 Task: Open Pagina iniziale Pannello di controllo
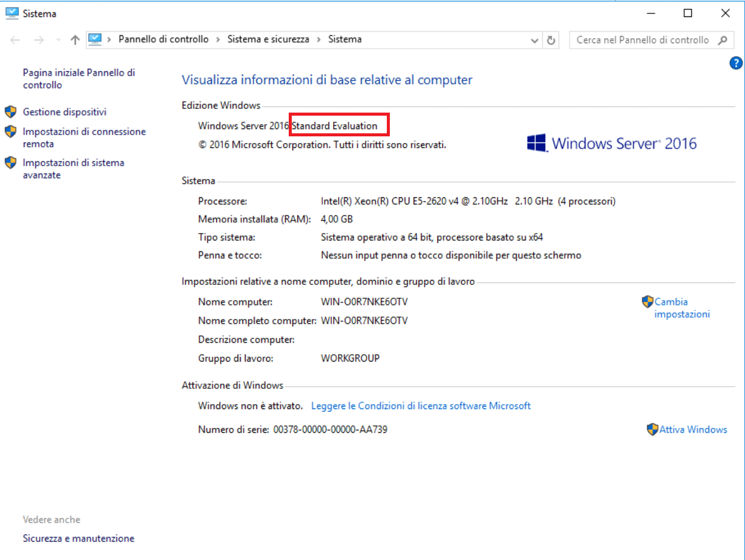click(x=79, y=79)
